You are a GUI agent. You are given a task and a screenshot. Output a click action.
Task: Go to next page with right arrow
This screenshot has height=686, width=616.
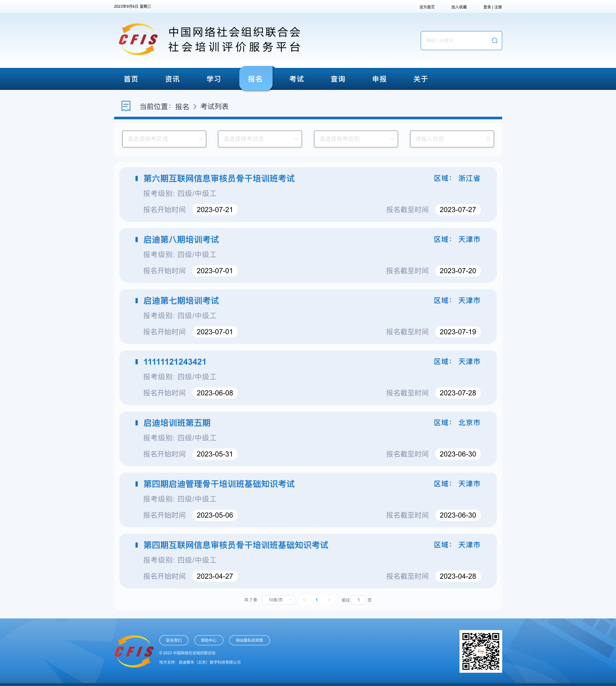(x=329, y=600)
